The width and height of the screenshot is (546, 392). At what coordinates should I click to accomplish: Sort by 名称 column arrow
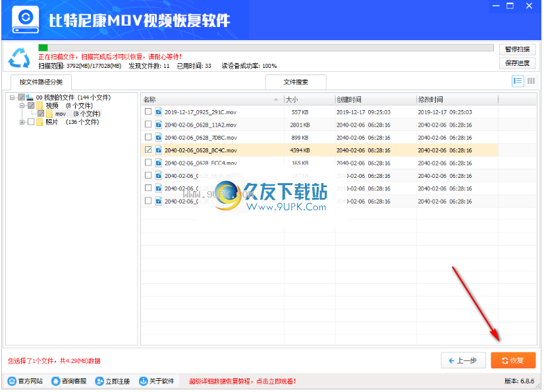[x=276, y=99]
